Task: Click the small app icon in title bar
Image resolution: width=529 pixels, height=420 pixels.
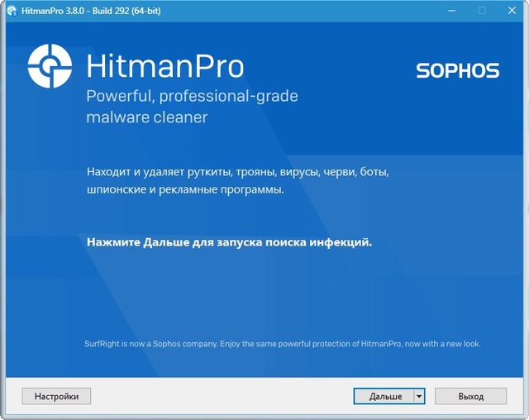Action: [x=12, y=10]
